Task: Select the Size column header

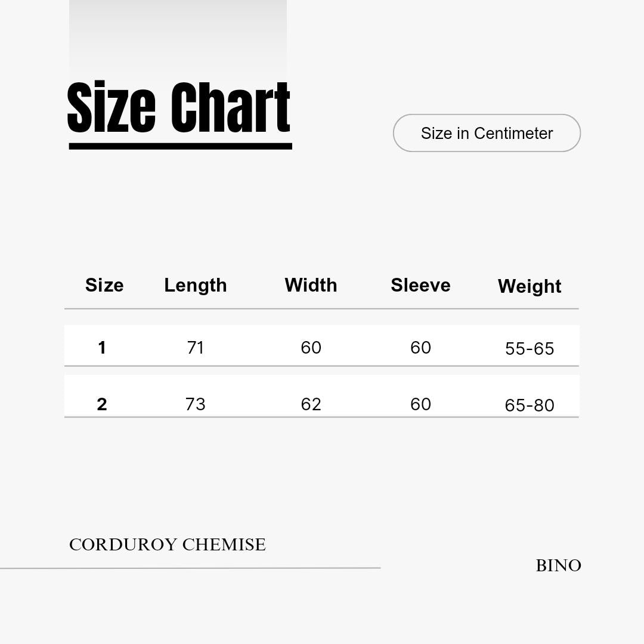Action: point(104,285)
